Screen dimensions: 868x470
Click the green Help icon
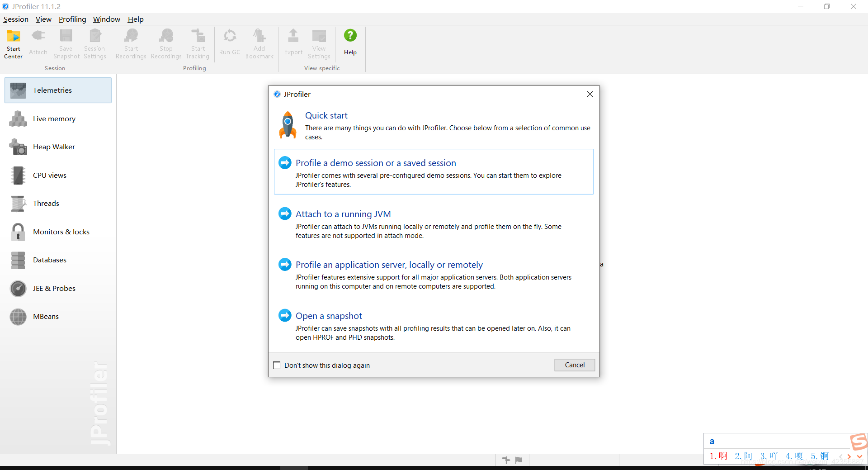350,36
